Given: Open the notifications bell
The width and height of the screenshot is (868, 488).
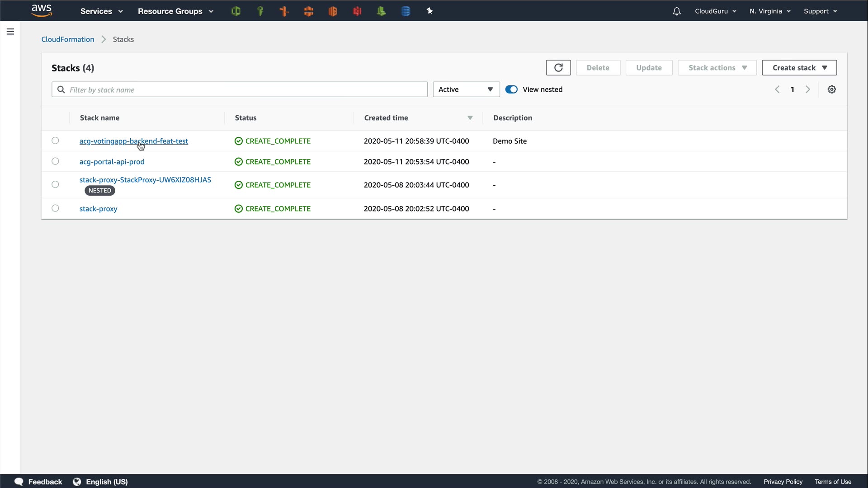Looking at the screenshot, I should tap(676, 11).
